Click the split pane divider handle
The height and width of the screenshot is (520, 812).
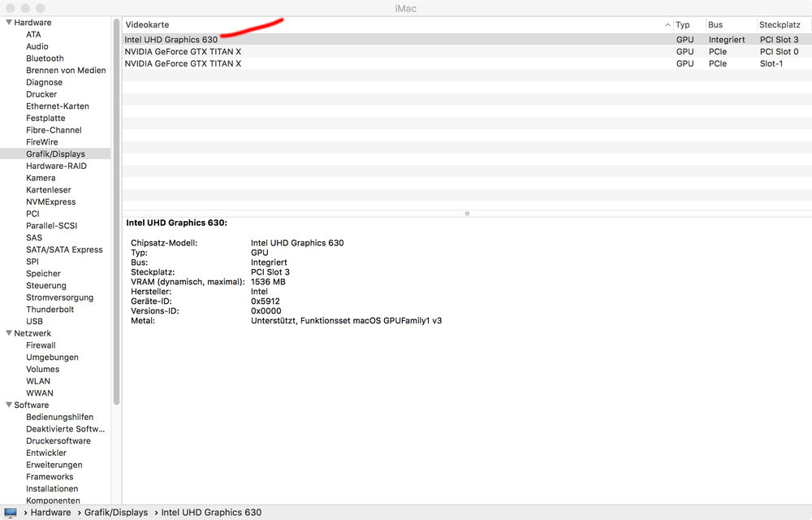coord(467,214)
